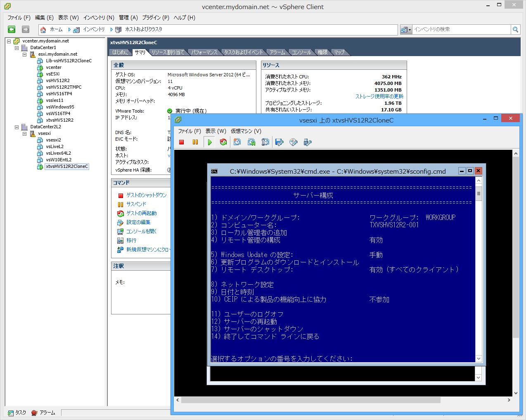Viewport: 526px width, 420px height.
Task: Open the View (W) menu in console window
Action: pyautogui.click(x=216, y=131)
